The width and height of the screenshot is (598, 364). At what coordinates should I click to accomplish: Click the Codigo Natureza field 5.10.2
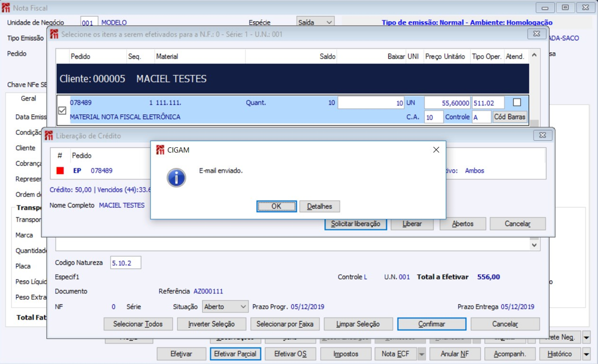(126, 263)
